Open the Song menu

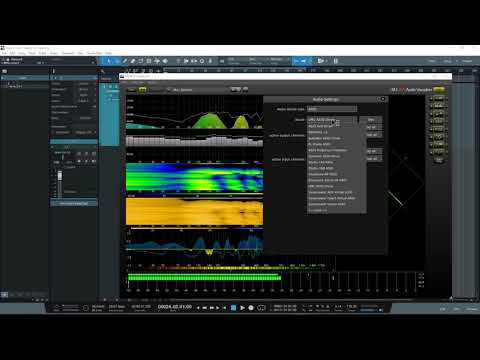point(22,53)
